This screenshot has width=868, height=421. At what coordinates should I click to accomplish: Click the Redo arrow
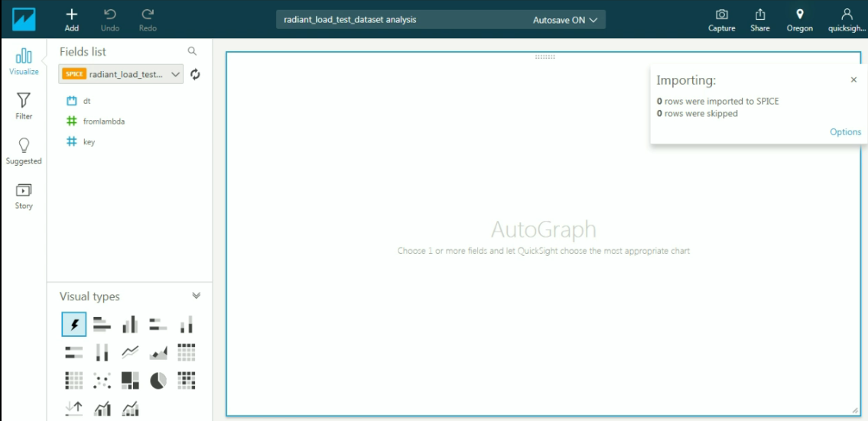click(148, 20)
